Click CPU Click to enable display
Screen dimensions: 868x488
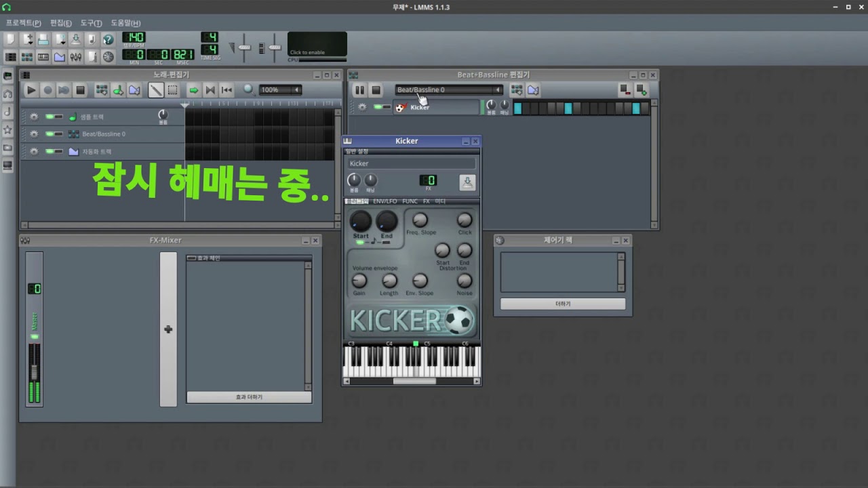[x=317, y=44]
